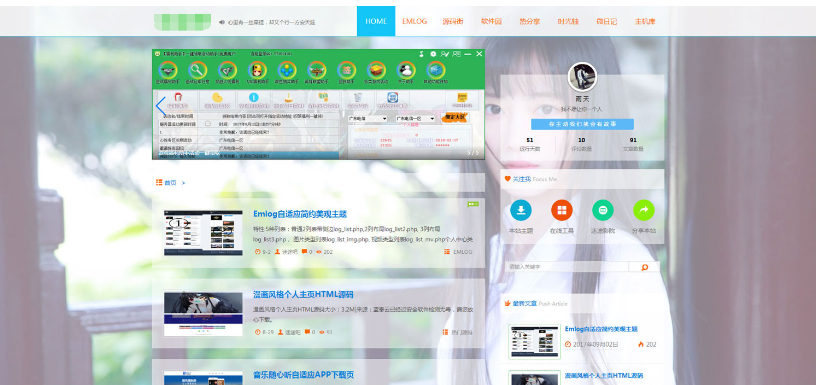This screenshot has width=816, height=385.
Task: Click the orange search magnifier button
Action: point(644,267)
